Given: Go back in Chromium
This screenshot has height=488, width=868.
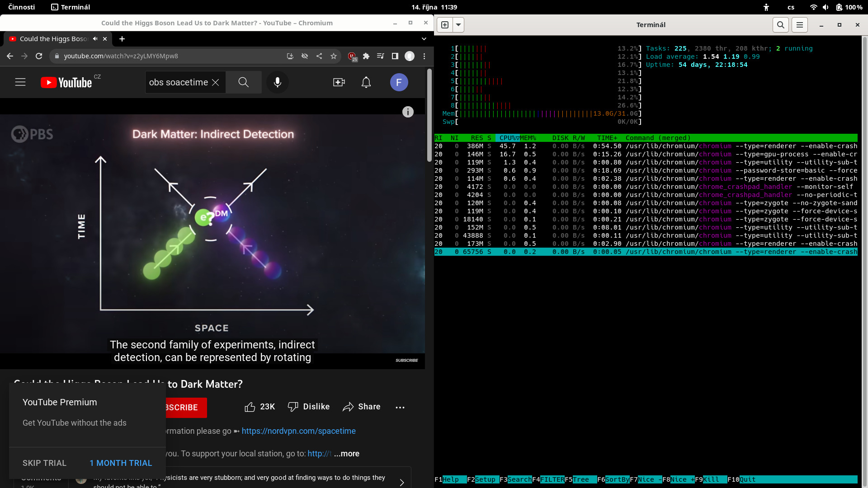Looking at the screenshot, I should (x=10, y=56).
